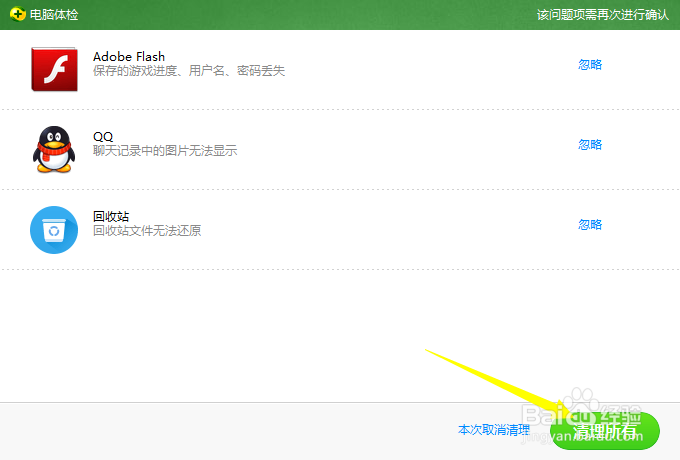Click 本次取消清理 link
Viewport: 680px width, 460px height.
(494, 430)
